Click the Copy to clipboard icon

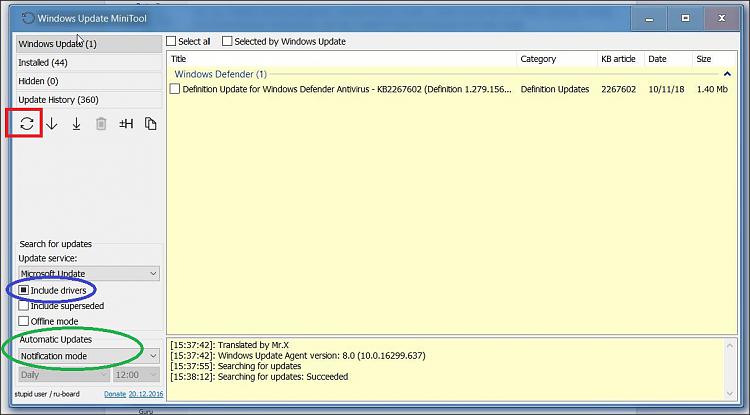151,124
